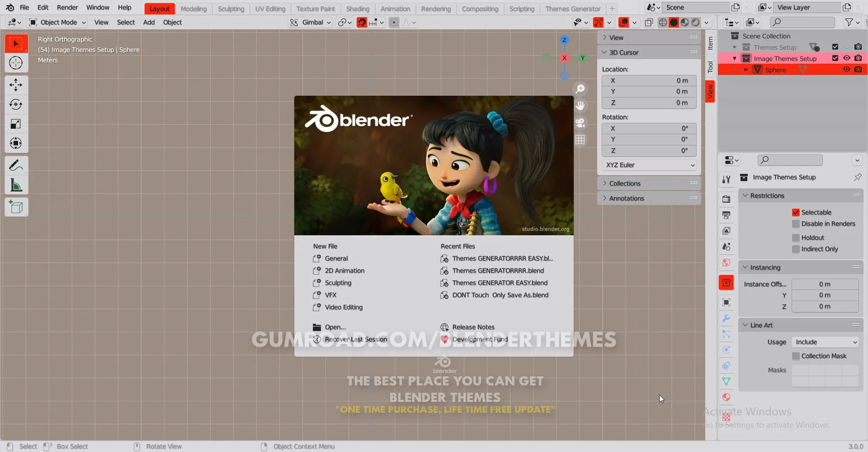Create new General file from splash
Image resolution: width=868 pixels, height=452 pixels.
point(336,259)
